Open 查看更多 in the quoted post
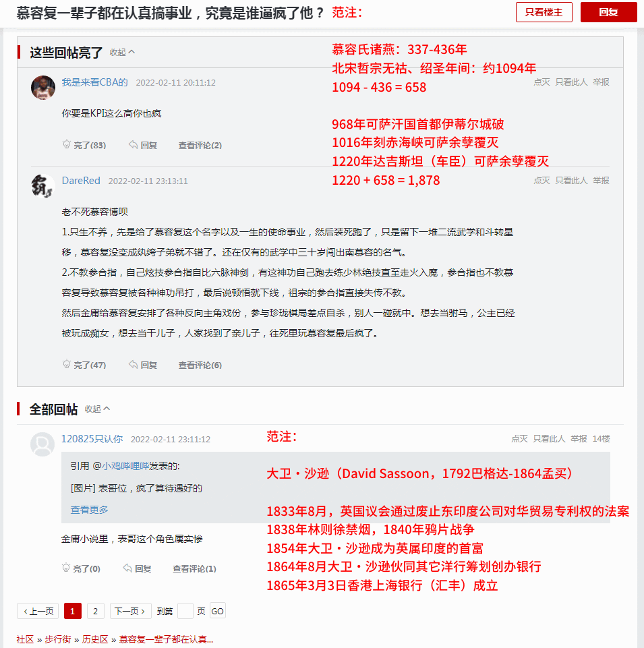The height and width of the screenshot is (648, 644). coord(89,510)
